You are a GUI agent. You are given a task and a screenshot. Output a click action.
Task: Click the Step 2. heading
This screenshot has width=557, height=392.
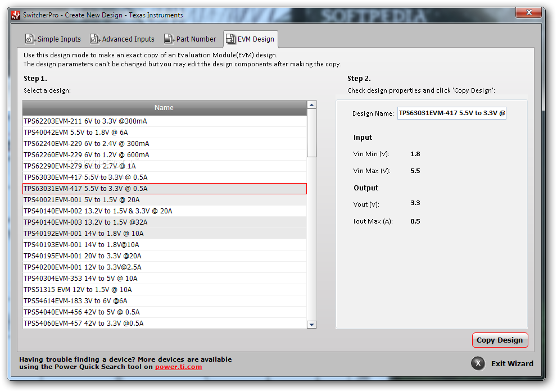(x=359, y=79)
